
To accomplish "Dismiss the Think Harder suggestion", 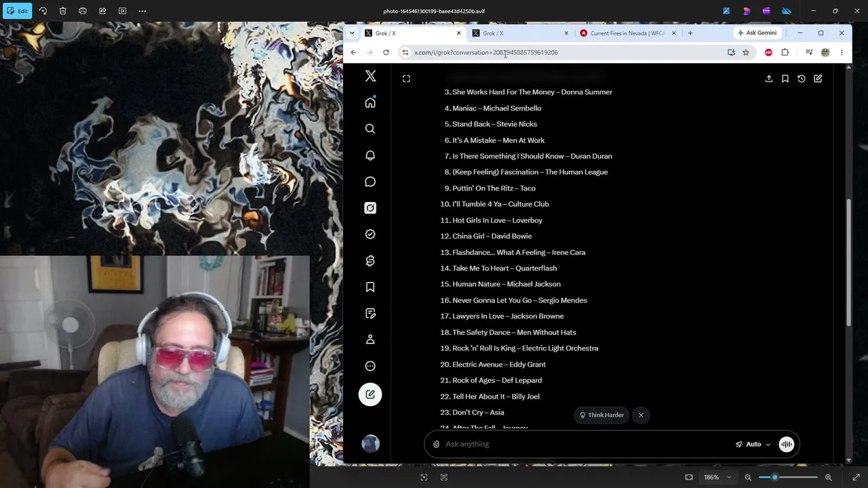I will click(x=641, y=415).
